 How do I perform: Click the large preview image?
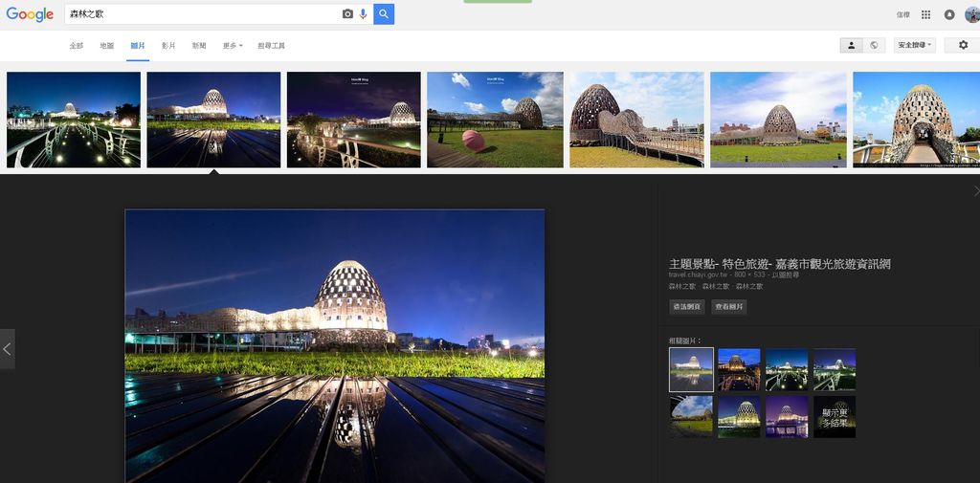pyautogui.click(x=335, y=346)
